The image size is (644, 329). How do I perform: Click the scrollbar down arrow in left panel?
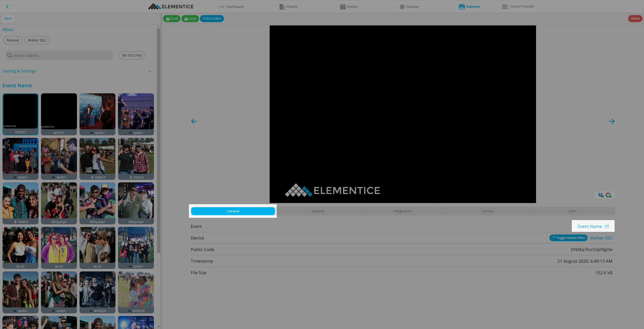158,327
